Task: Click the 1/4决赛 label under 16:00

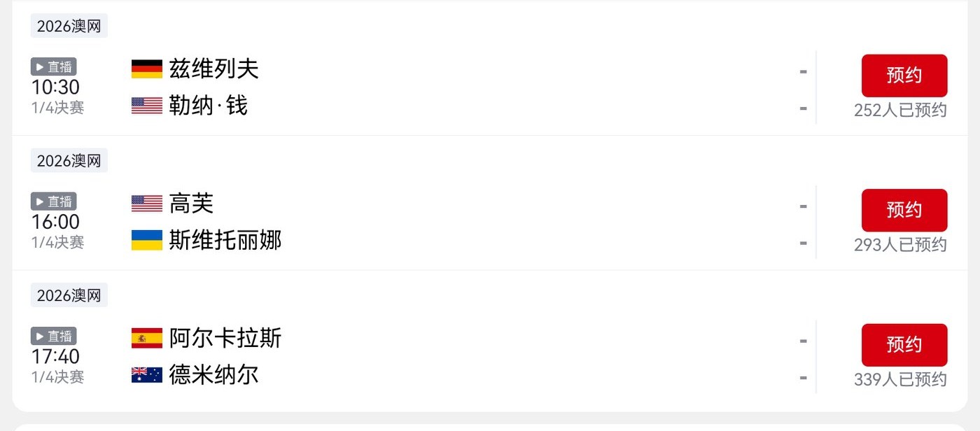Action: pos(57,243)
